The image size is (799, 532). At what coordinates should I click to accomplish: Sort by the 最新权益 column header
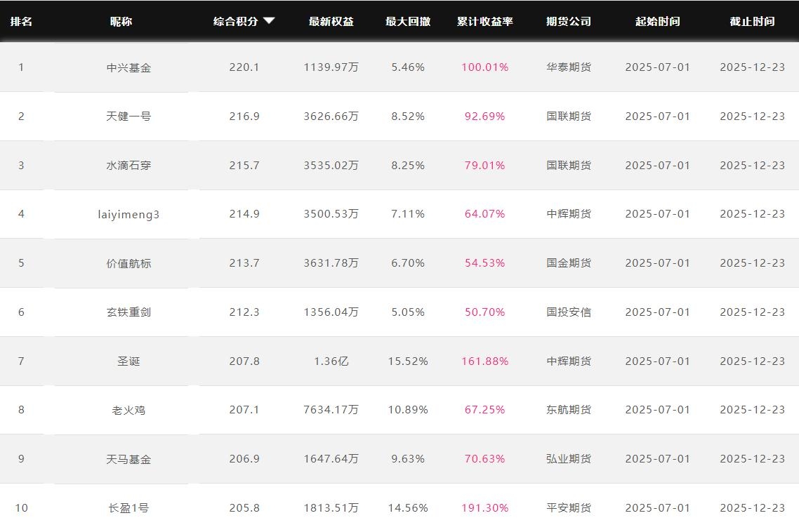[x=331, y=21]
